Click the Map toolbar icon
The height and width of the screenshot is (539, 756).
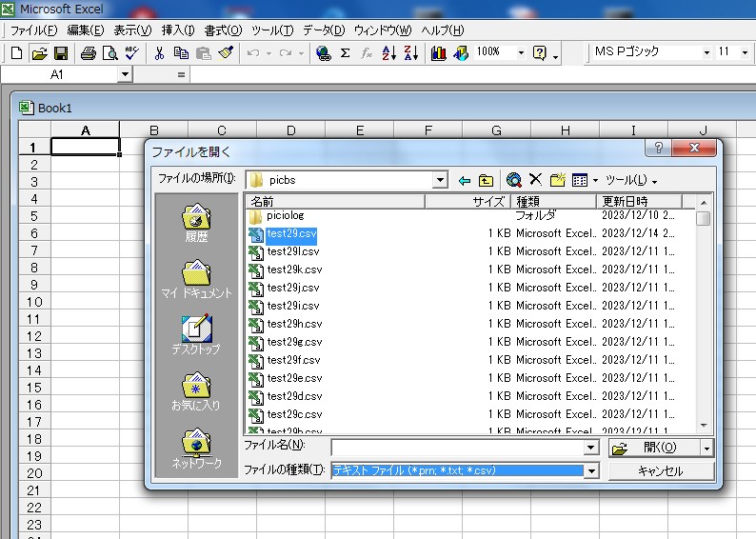(x=461, y=53)
